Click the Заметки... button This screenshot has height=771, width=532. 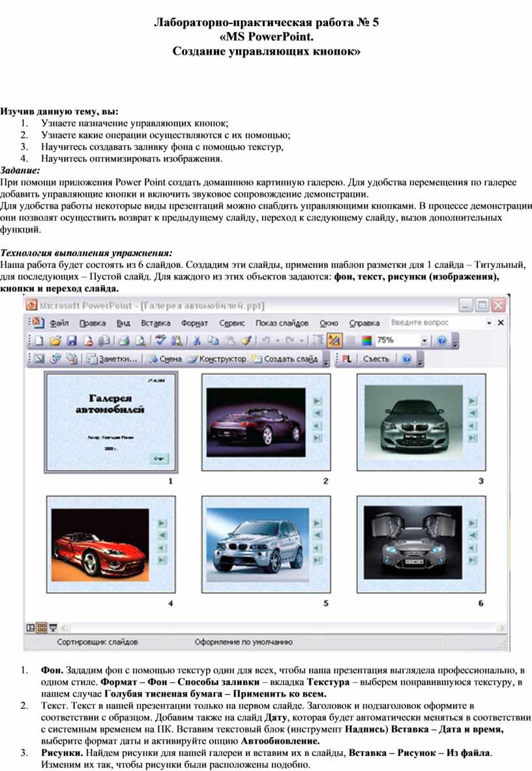(x=112, y=359)
